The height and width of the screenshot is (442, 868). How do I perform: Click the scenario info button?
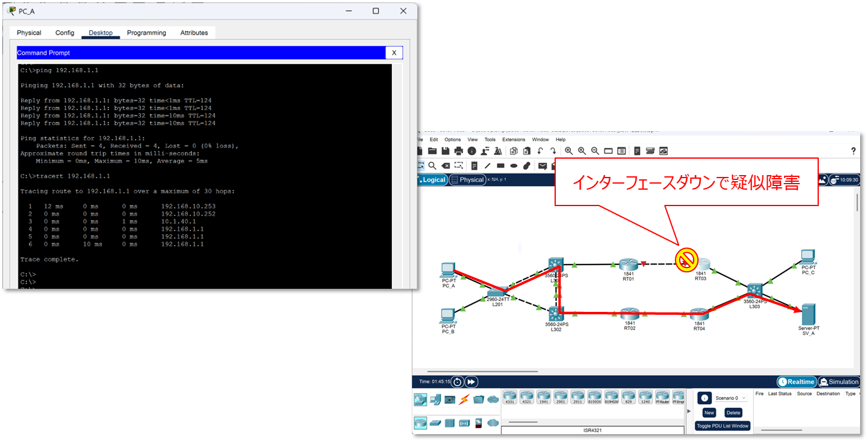pos(704,398)
